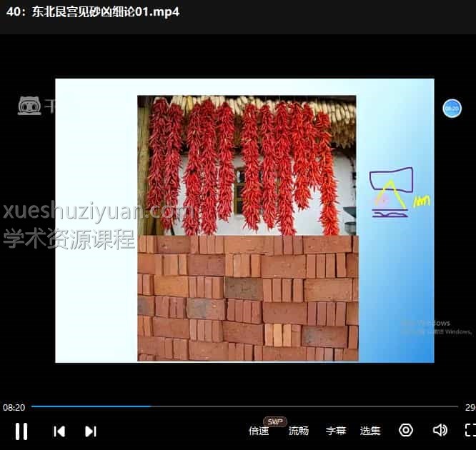Image resolution: width=476 pixels, height=450 pixels.
Task: Click the current time 08:20 label
Action: click(x=14, y=407)
